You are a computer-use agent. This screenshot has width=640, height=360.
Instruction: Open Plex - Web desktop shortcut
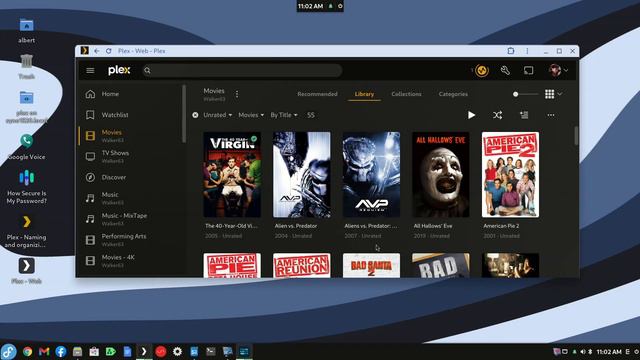[x=27, y=271]
